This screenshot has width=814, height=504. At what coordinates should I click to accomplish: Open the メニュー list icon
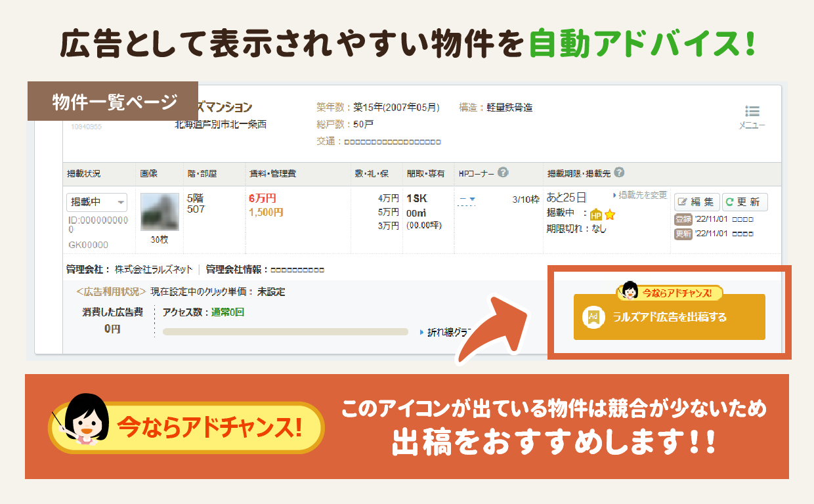(x=752, y=112)
